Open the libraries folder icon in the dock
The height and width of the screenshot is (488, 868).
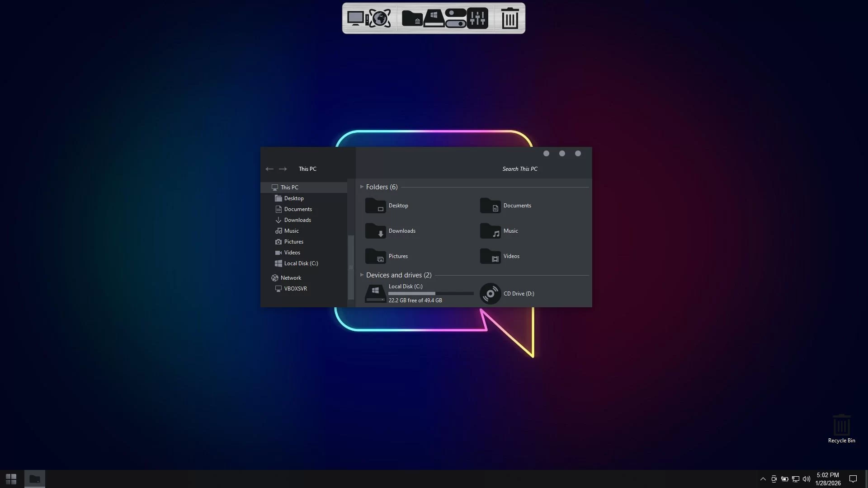[412, 19]
